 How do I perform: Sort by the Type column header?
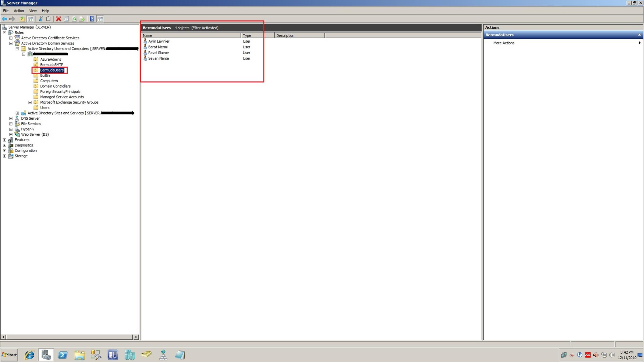[x=258, y=35]
